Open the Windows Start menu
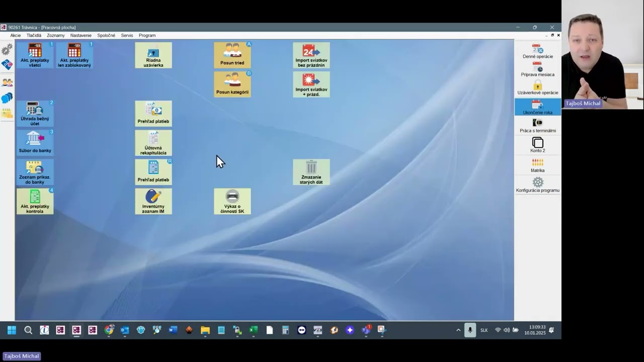Screen dimensions: 644x362 (x=12, y=330)
